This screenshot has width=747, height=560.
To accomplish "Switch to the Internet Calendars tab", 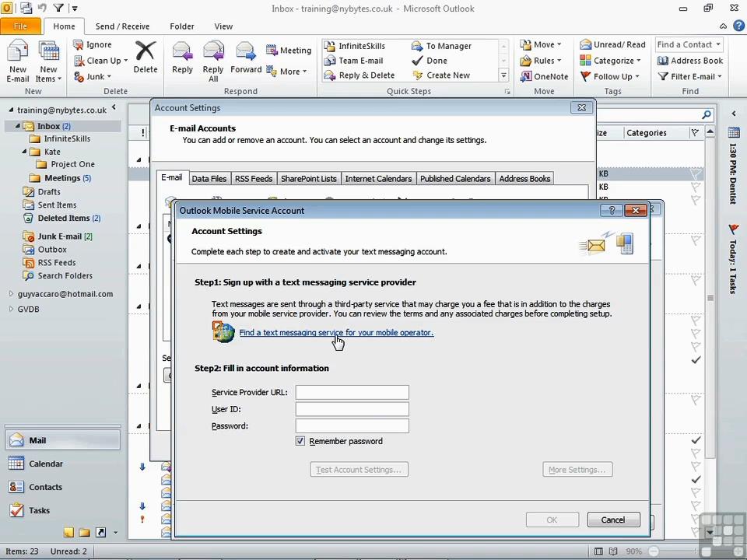I will pos(378,179).
